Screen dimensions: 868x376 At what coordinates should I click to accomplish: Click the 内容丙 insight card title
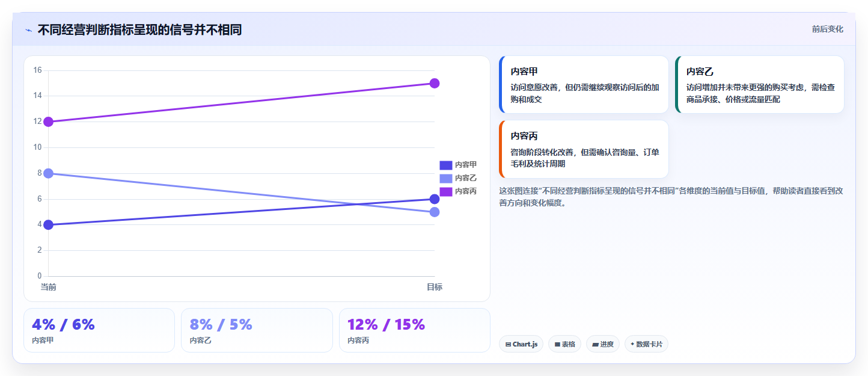pyautogui.click(x=524, y=137)
